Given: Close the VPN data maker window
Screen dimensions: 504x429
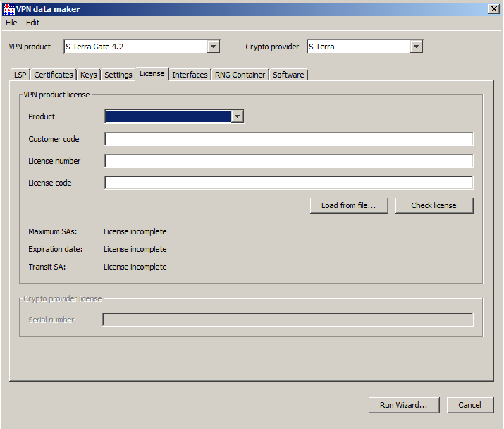Looking at the screenshot, I should coord(493,8).
